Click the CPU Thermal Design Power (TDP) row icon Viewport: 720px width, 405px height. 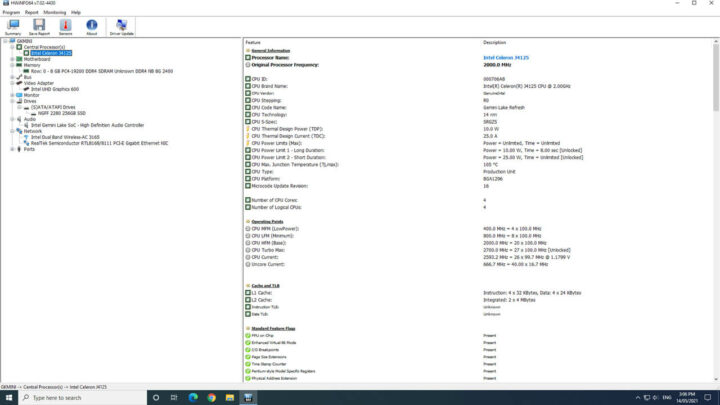tap(248, 129)
